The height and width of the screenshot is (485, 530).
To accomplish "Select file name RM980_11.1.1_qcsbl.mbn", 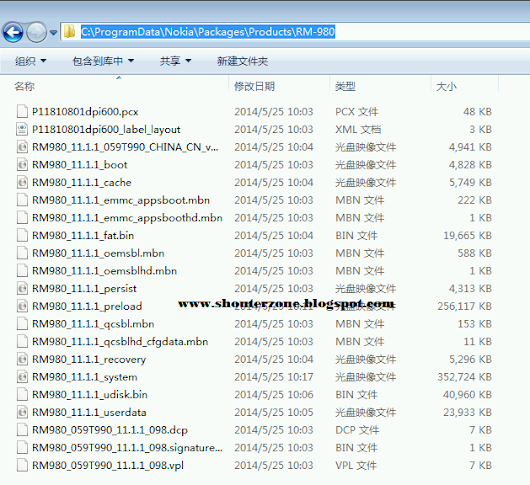I will click(93, 324).
